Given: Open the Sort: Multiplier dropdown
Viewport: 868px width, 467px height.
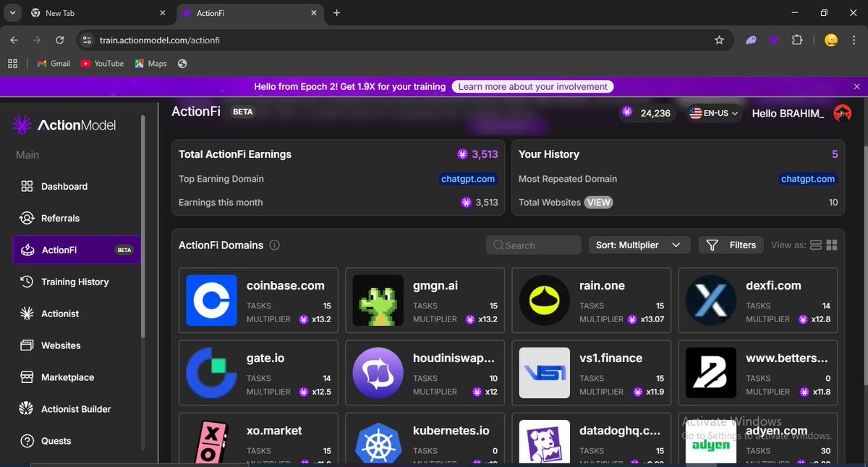Looking at the screenshot, I should [639, 245].
